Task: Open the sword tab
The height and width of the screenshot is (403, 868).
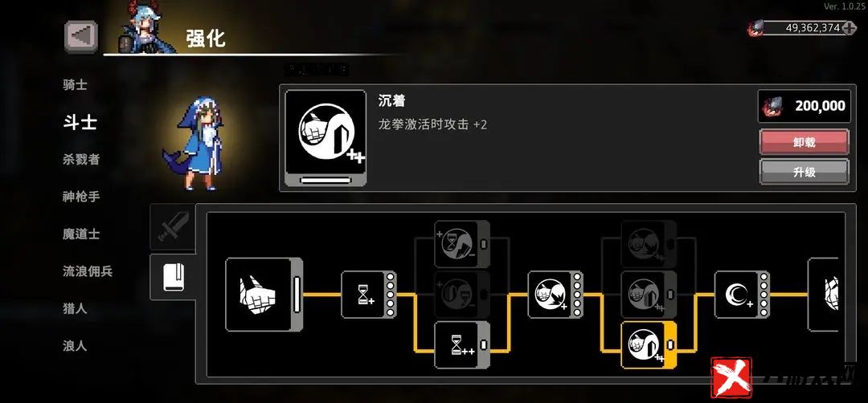Action: coord(174,226)
